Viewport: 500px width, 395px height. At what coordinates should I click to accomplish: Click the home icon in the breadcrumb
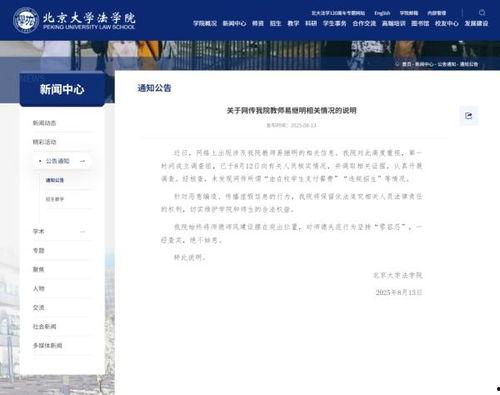397,64
